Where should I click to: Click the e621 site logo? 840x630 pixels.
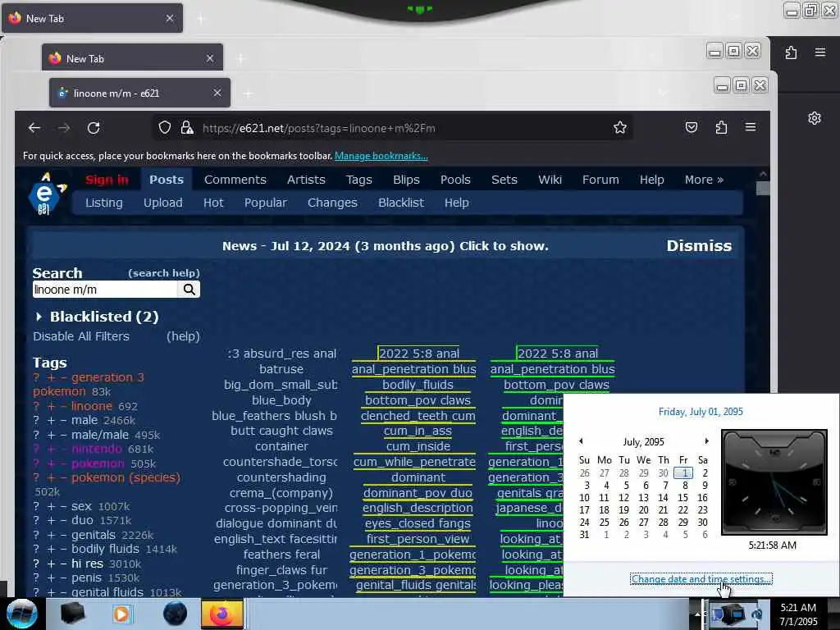(x=46, y=194)
